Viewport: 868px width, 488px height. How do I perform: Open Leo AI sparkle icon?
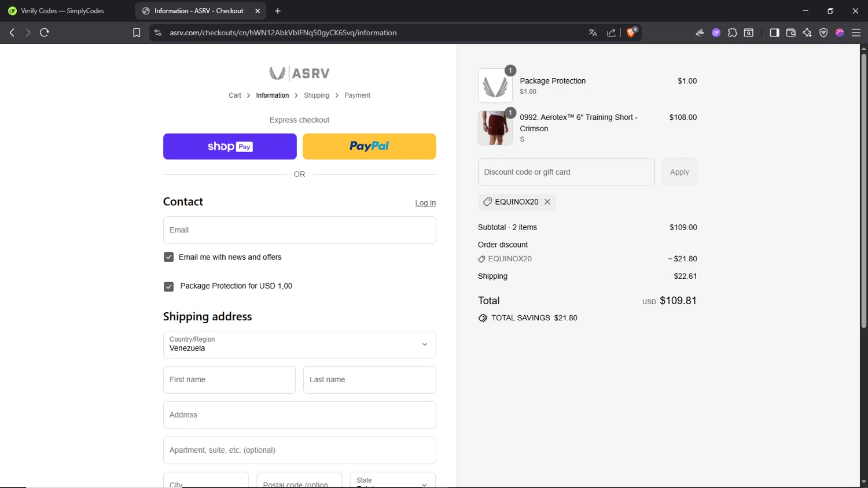807,33
